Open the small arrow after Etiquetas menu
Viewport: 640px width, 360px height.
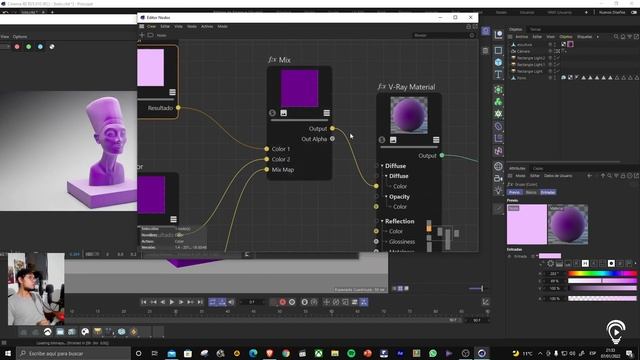598,37
